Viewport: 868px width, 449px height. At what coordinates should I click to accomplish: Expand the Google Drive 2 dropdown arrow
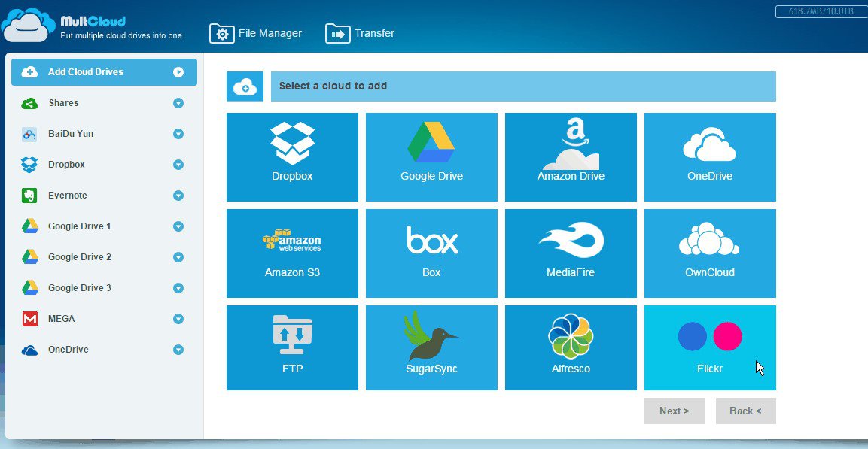pyautogui.click(x=178, y=257)
